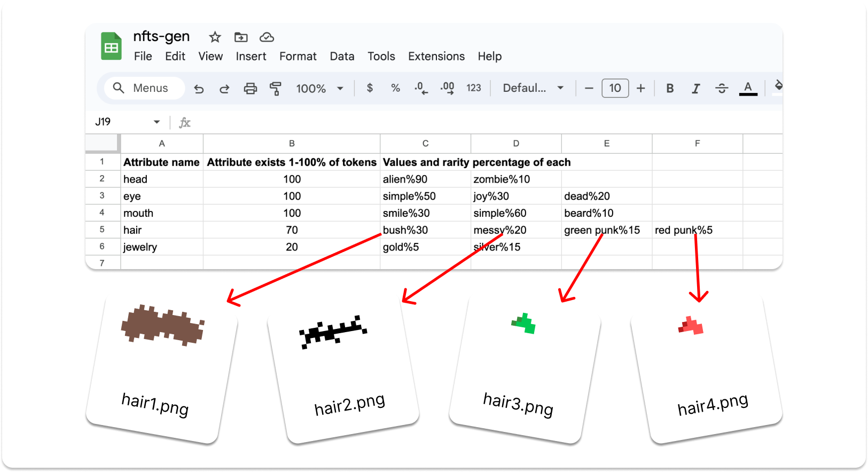This screenshot has height=472, width=868.
Task: Select the hair row value 70
Action: pyautogui.click(x=292, y=230)
